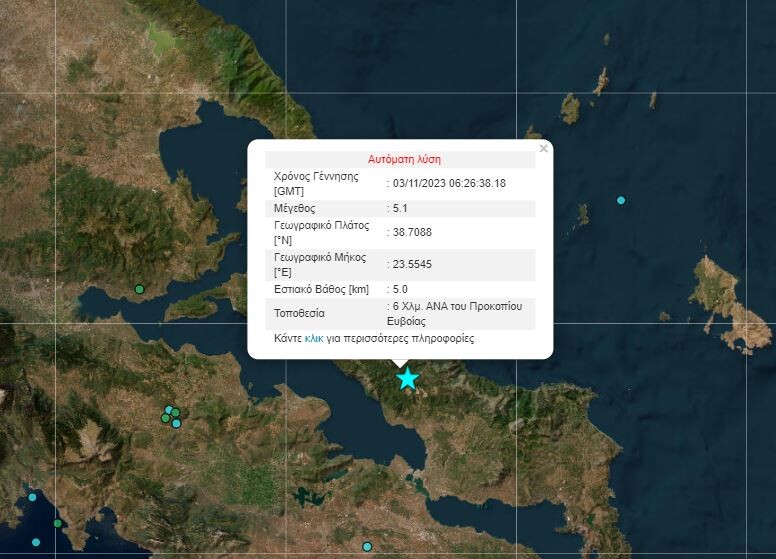
Task: Select leftmost green marker in the four-marker cluster
Action: (165, 418)
